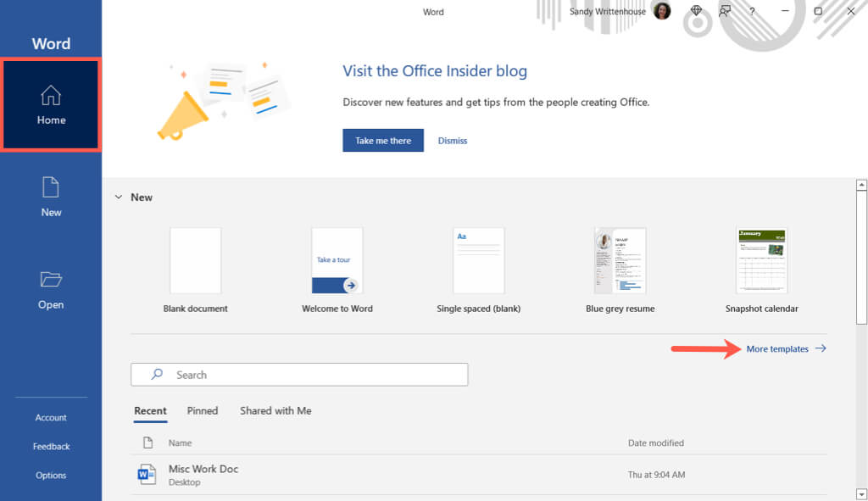This screenshot has height=501, width=868.
Task: Click the Take me there button
Action: click(x=383, y=141)
